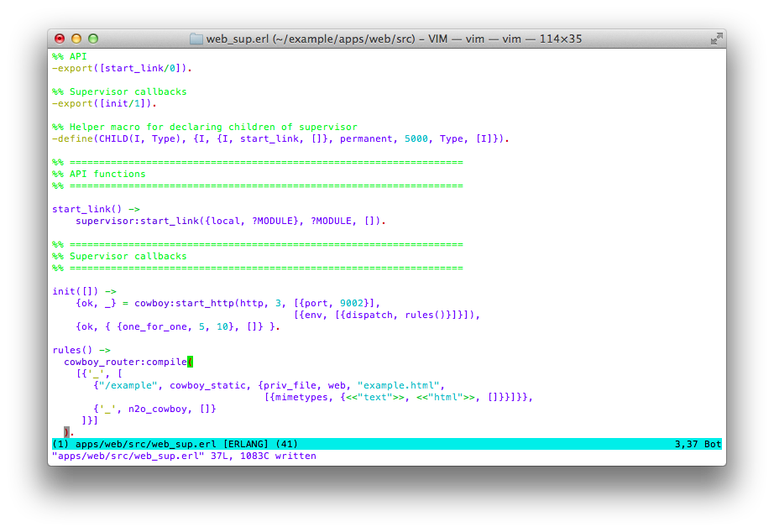Zoom the window with the green button
Image resolution: width=774 pixels, height=532 pixels.
click(x=93, y=39)
